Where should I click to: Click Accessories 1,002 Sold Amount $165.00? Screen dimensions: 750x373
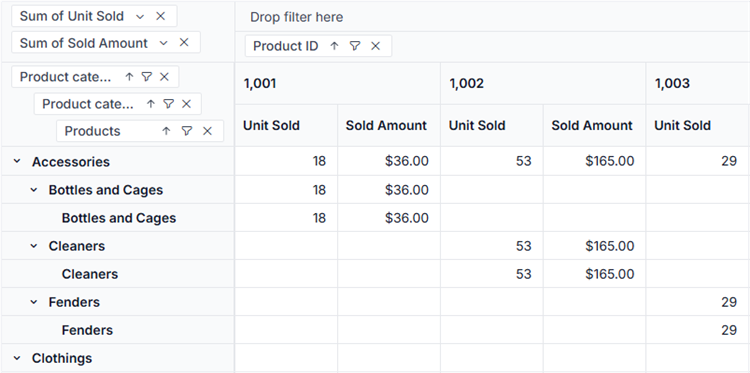(595, 161)
